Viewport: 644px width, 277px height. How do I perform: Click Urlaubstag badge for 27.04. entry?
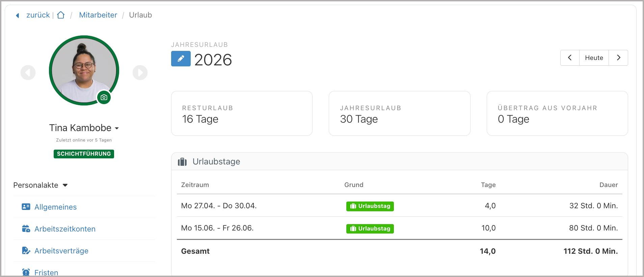370,206
